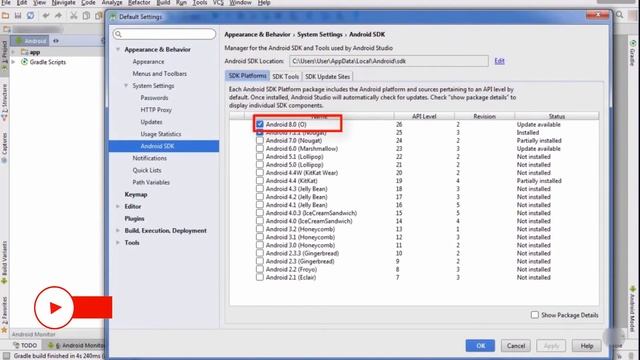Image resolution: width=640 pixels, height=360 pixels.
Task: Switch to the SDK Tools tab
Action: (286, 76)
